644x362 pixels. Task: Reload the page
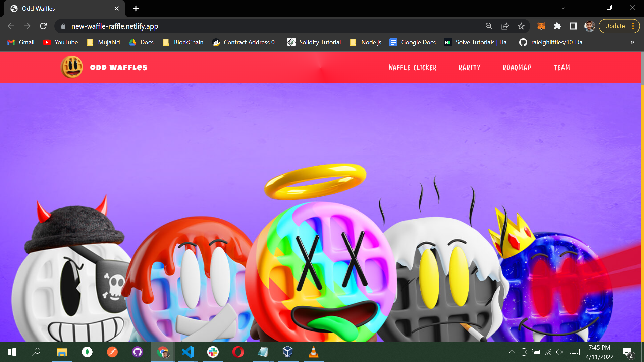43,26
